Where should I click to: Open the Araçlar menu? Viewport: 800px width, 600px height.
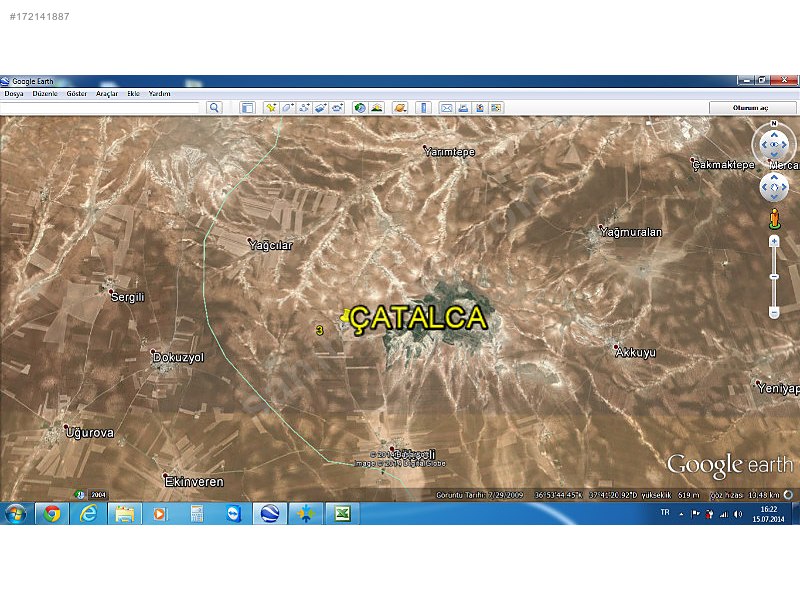click(107, 94)
